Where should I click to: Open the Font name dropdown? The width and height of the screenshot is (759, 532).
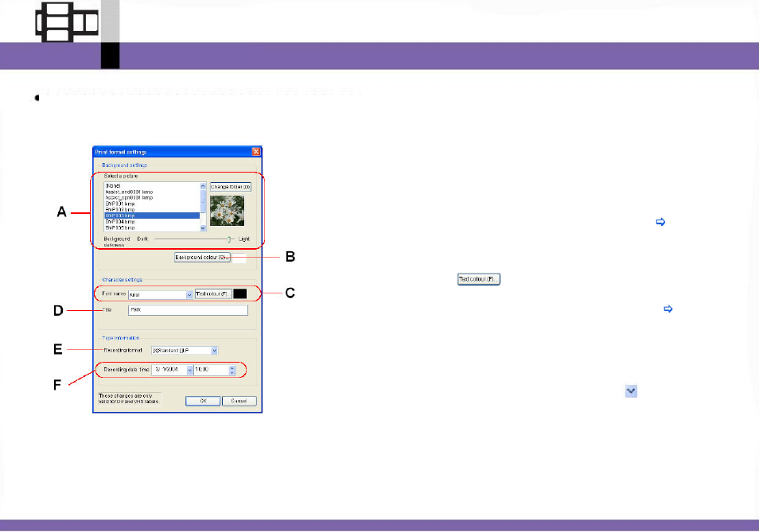(189, 294)
